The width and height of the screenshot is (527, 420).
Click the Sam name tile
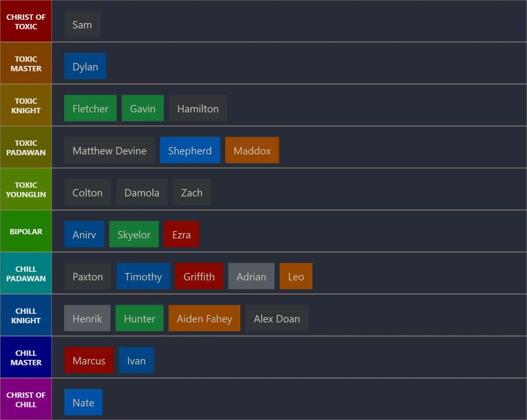[x=82, y=25]
